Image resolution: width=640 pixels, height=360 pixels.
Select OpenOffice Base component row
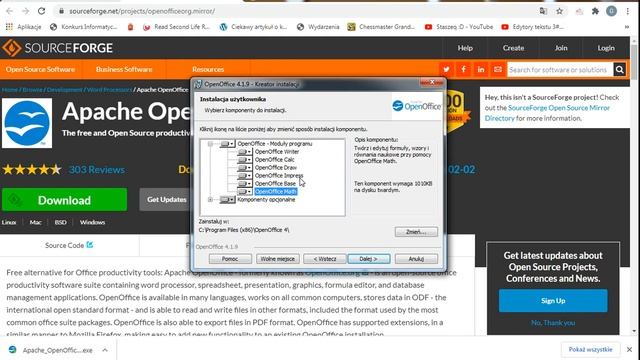pos(275,183)
